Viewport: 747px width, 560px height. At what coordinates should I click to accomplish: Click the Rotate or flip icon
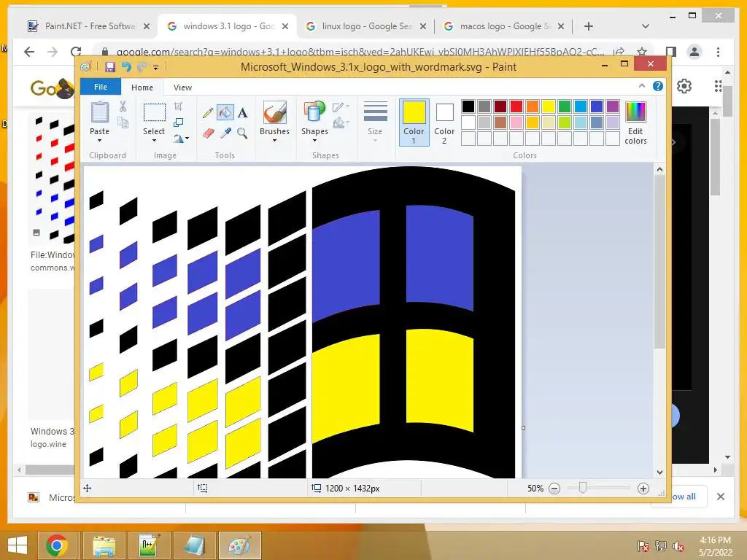click(x=178, y=139)
